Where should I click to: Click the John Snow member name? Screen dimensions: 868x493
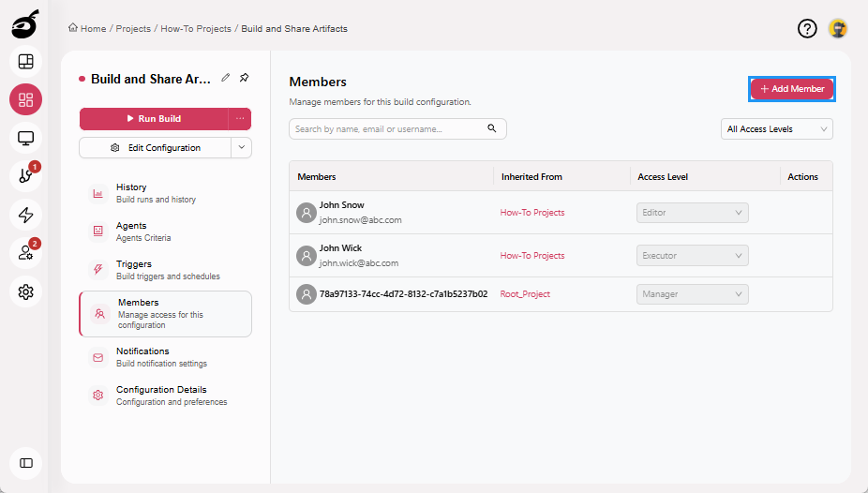[341, 205]
